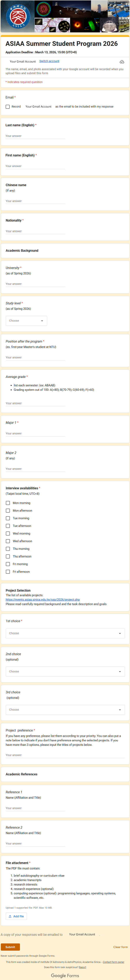
Task: Click the Switch account link
Action: [49, 61]
